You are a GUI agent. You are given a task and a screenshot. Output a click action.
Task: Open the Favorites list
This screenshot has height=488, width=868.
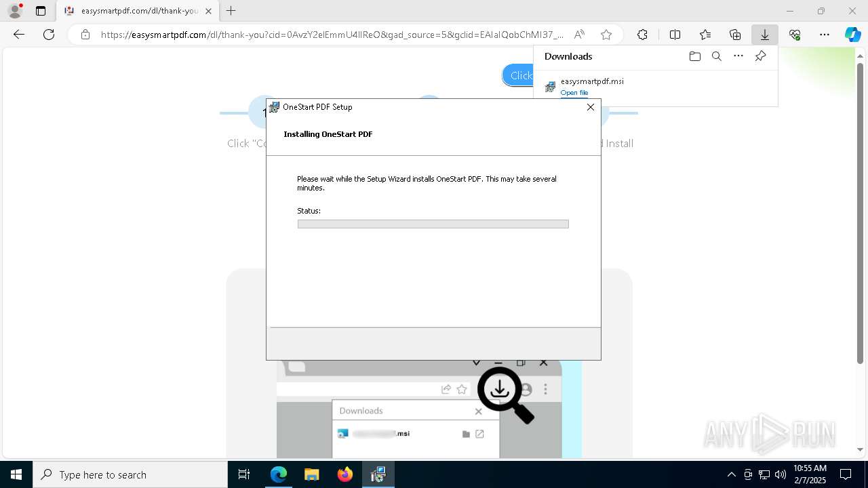coord(705,35)
